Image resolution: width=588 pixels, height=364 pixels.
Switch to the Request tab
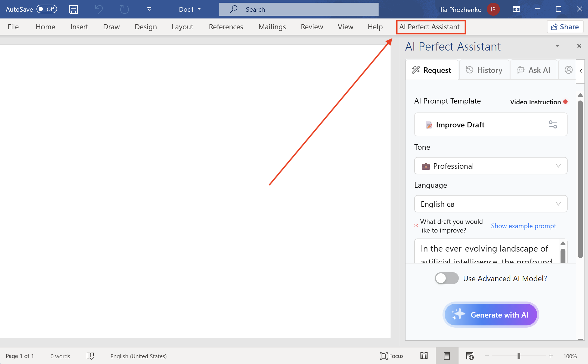(432, 70)
